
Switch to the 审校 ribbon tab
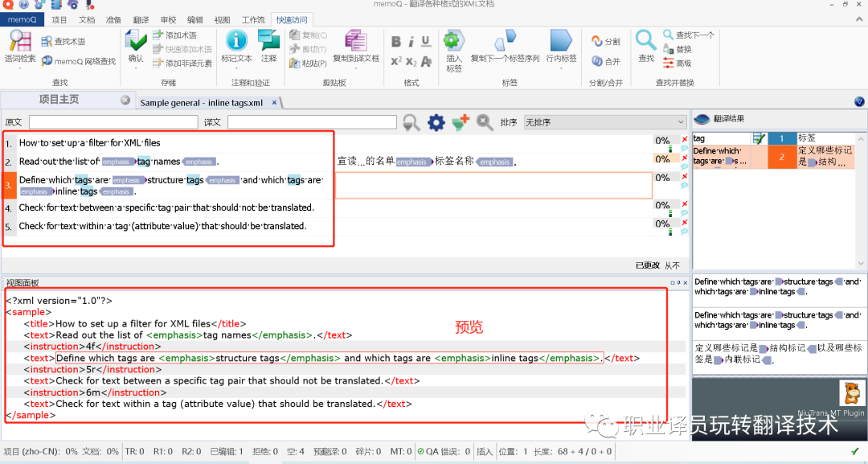coord(168,20)
